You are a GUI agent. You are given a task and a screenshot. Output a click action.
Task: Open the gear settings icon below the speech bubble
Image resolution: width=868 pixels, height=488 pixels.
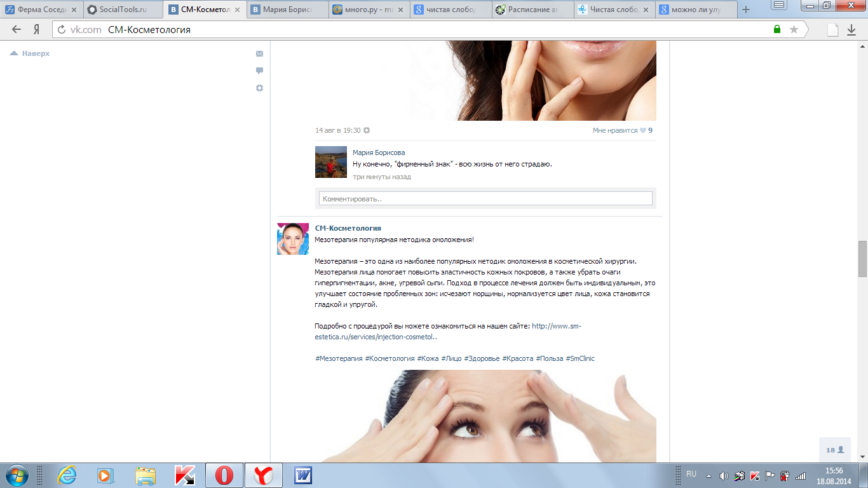coord(259,88)
